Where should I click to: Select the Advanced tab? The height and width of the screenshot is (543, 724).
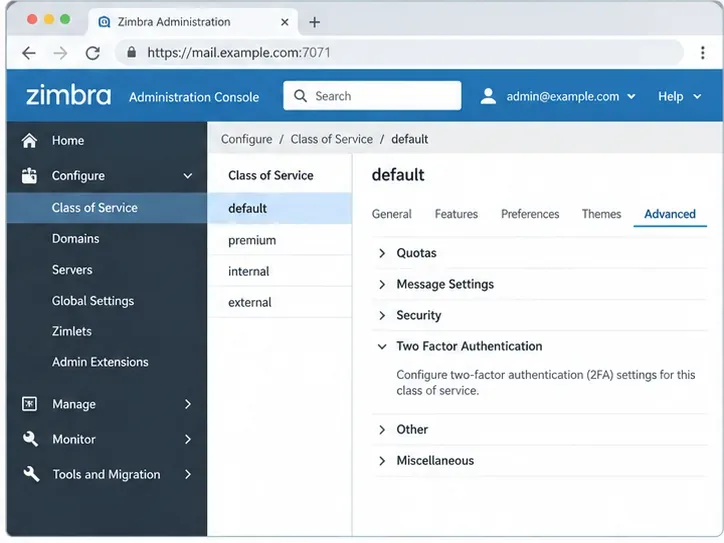point(670,214)
